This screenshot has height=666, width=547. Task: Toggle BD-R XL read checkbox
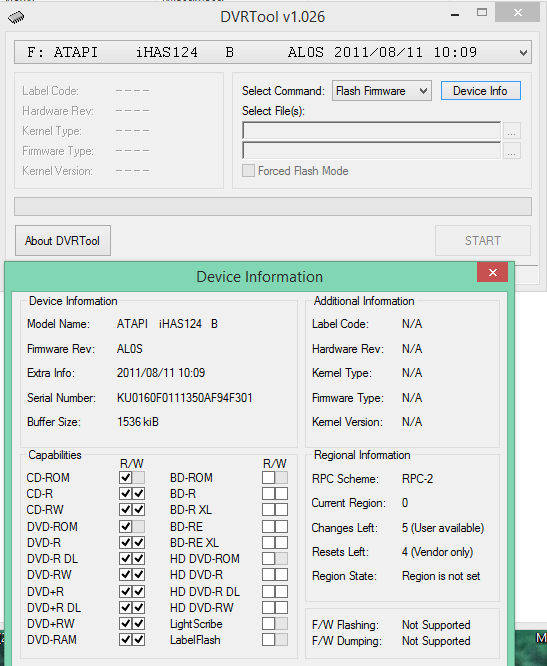(268, 510)
